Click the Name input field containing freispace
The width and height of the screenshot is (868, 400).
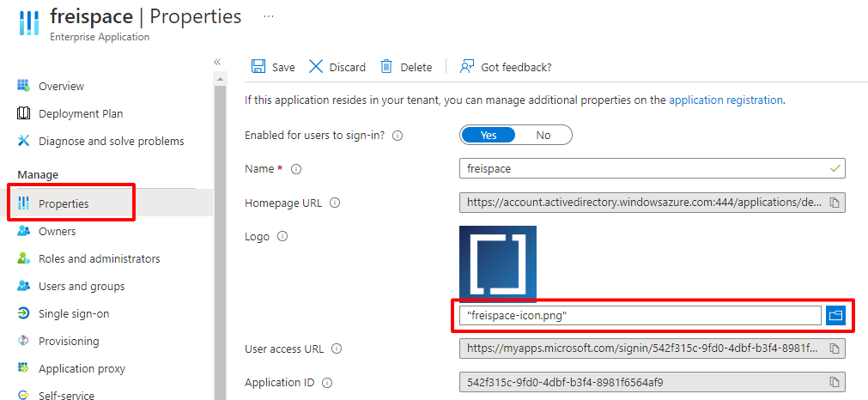(x=653, y=169)
